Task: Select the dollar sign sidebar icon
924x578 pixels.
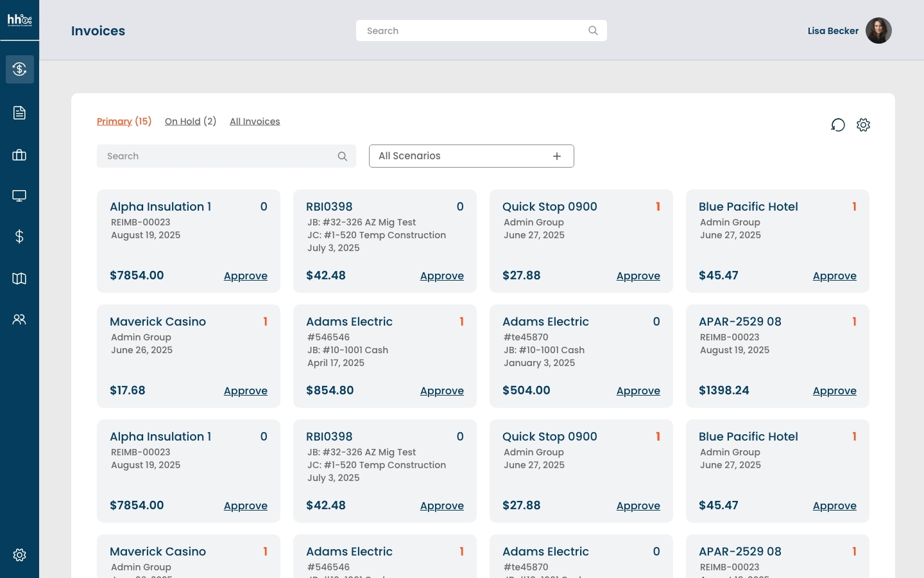Action: click(19, 237)
